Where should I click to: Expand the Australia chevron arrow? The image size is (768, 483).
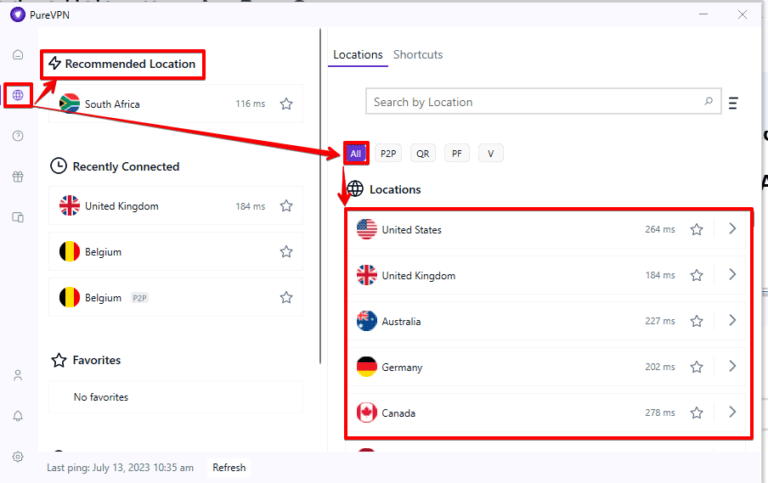(x=732, y=321)
